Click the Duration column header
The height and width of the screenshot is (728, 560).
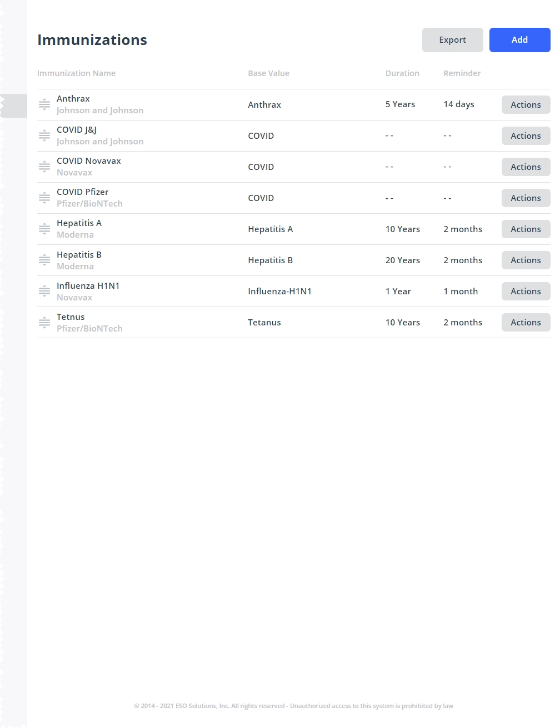pyautogui.click(x=402, y=73)
